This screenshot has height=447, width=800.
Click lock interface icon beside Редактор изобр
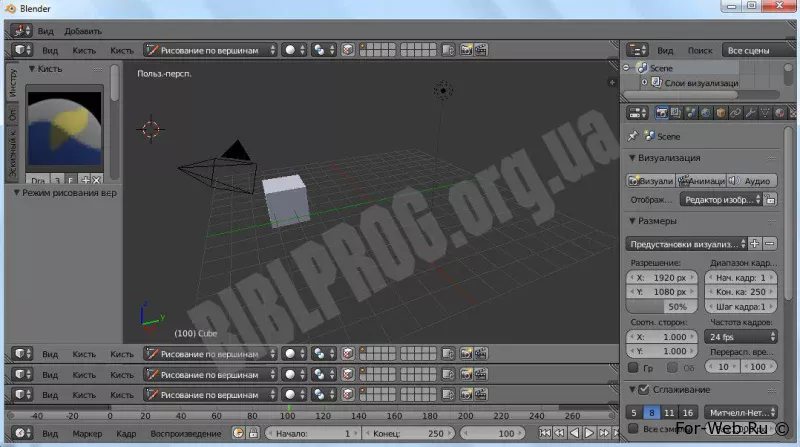[770, 200]
